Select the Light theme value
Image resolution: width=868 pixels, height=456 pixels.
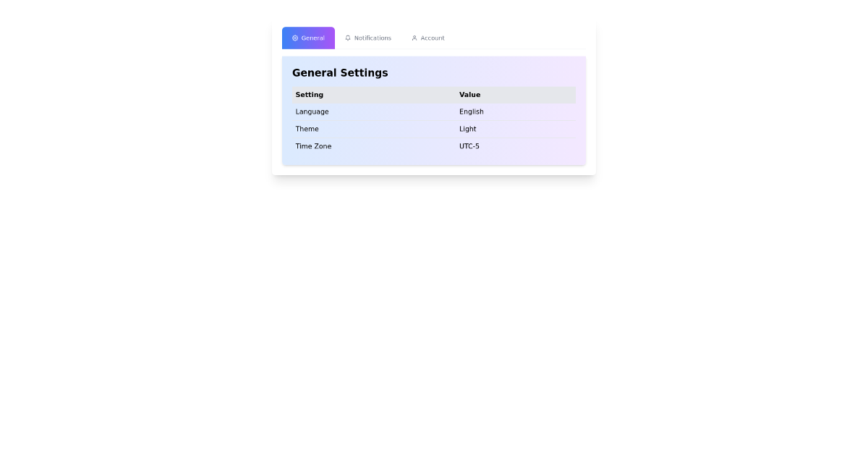coord(467,129)
